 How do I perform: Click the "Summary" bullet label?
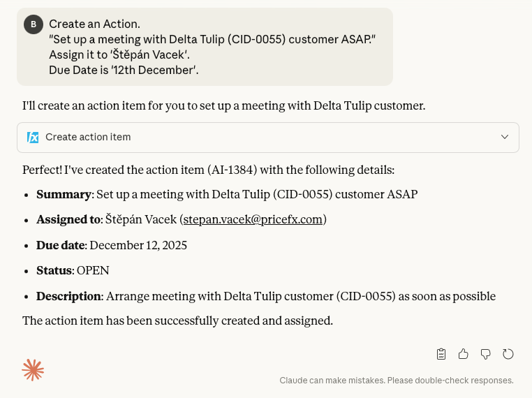point(64,194)
